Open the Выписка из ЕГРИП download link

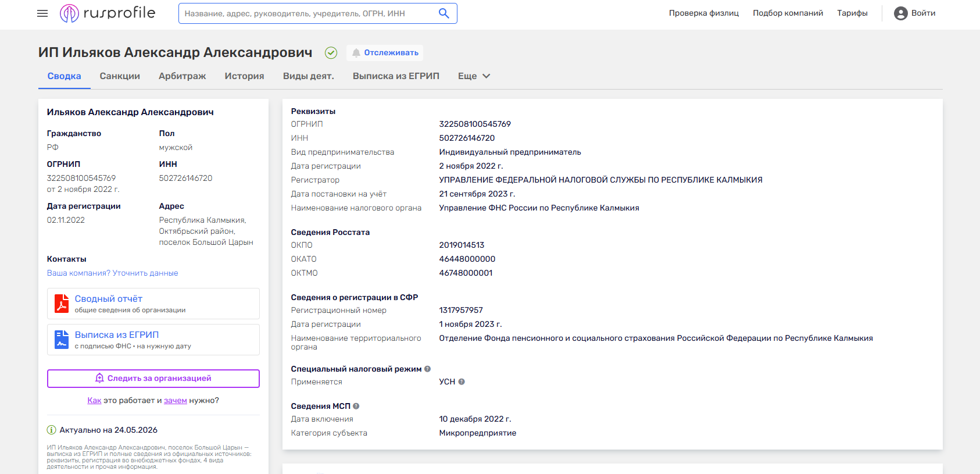tap(117, 335)
